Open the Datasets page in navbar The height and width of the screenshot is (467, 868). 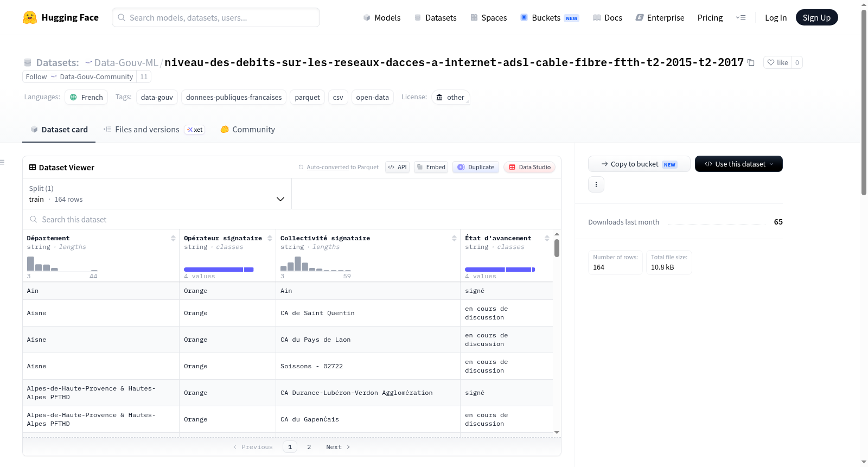[x=436, y=17]
